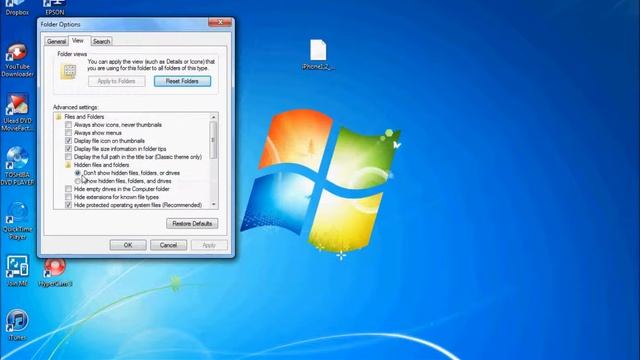Viewport: 640px width, 360px height.
Task: Select the QuickTime Player desktop icon
Action: click(x=17, y=221)
